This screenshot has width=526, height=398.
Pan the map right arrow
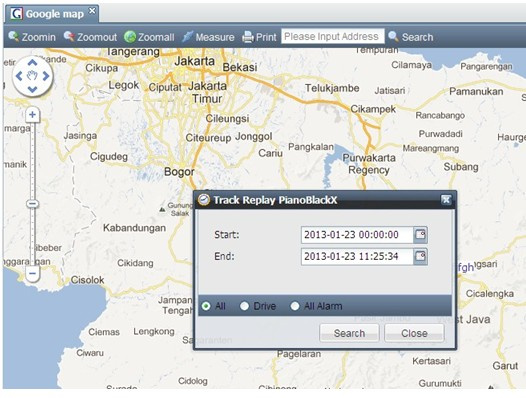[x=46, y=76]
